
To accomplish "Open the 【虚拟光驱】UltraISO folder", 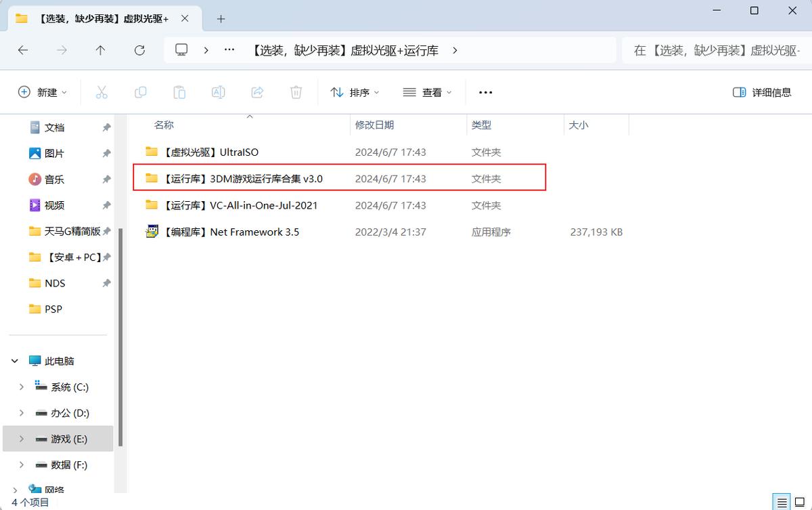I will 210,152.
